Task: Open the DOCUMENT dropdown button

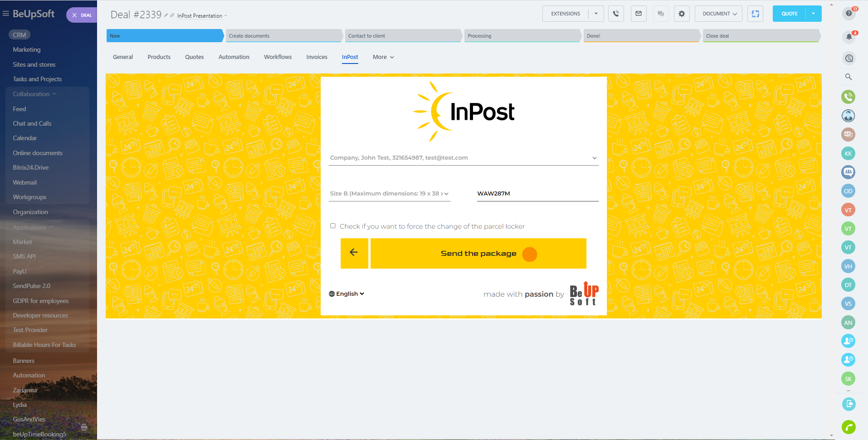Action: coord(719,14)
